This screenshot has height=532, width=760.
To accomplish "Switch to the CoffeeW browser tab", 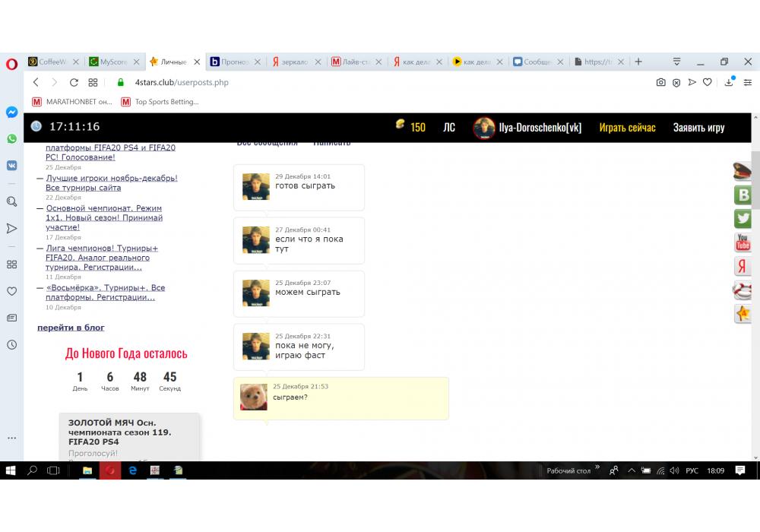I will (x=53, y=62).
